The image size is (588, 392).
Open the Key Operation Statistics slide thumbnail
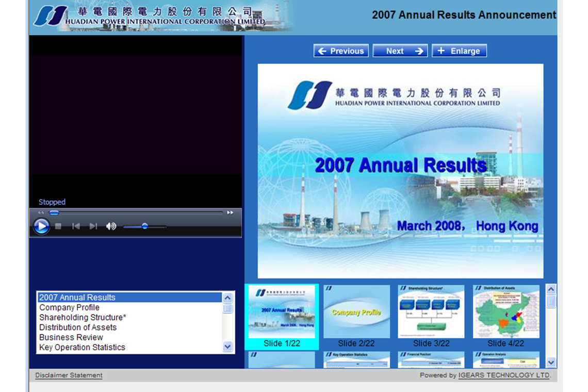tap(356, 360)
